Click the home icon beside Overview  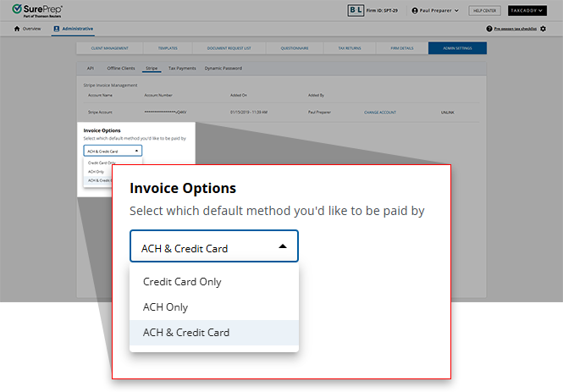click(17, 29)
